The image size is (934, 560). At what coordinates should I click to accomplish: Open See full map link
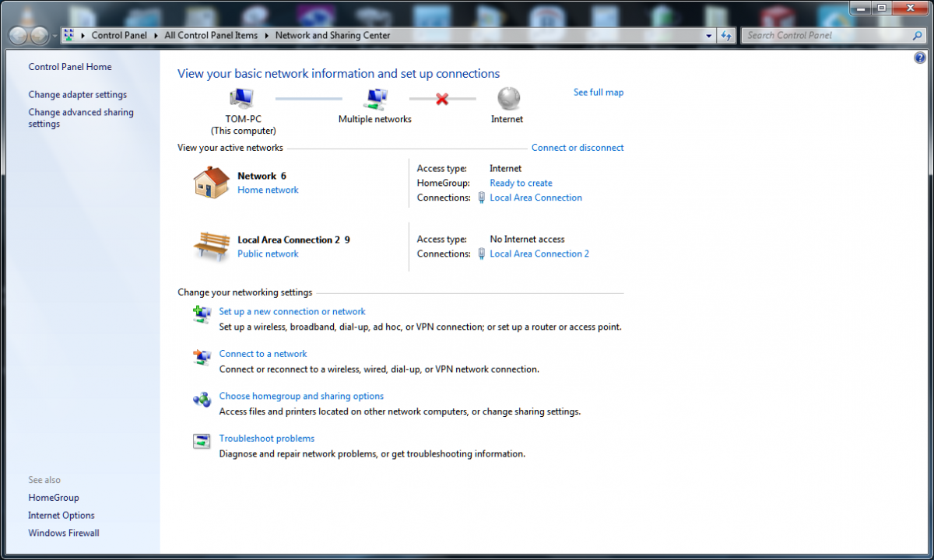click(x=599, y=92)
